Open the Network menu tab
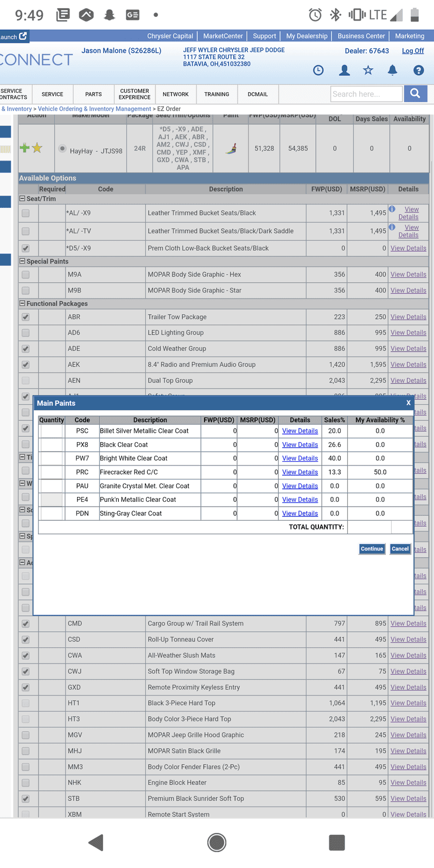The width and height of the screenshot is (434, 868). (x=176, y=94)
